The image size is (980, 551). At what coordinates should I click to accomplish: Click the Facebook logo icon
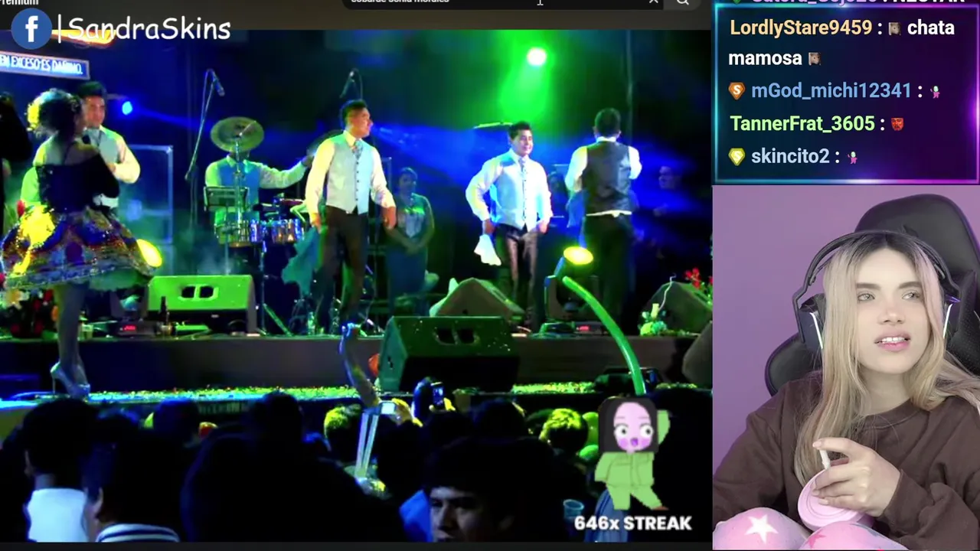[31, 29]
